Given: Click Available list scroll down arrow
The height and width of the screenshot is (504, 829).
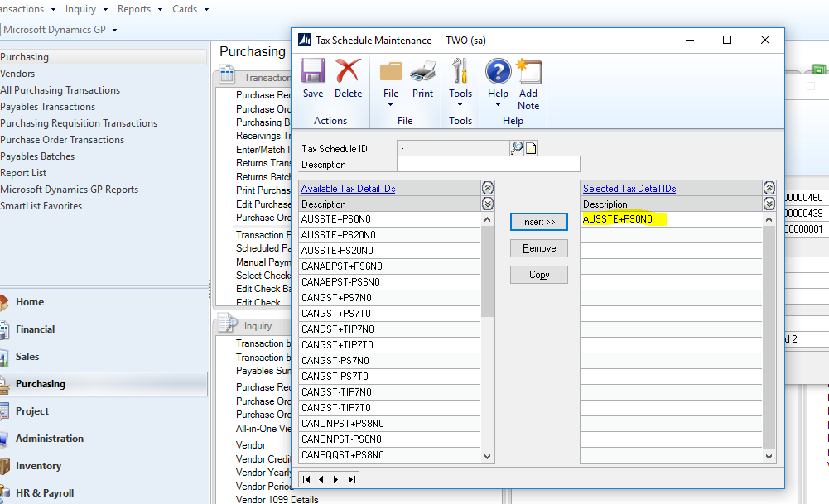Looking at the screenshot, I should [x=488, y=457].
